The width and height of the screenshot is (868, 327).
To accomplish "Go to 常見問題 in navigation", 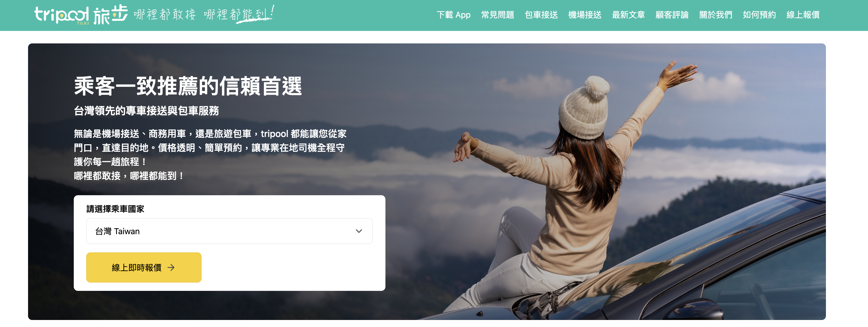I will (x=498, y=15).
